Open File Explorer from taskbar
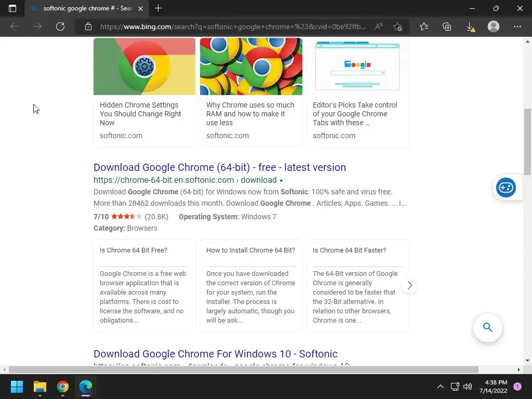532x399 pixels. tap(39, 387)
